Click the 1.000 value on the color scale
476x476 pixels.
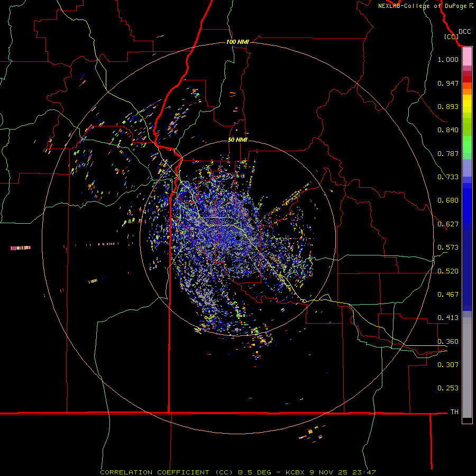click(x=448, y=59)
